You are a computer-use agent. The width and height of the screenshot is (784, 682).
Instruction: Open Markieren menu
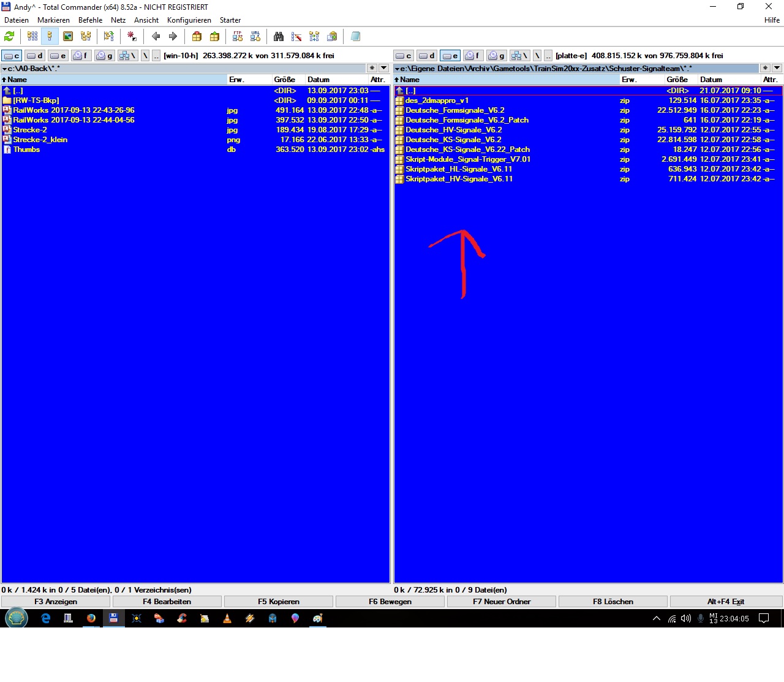53,20
